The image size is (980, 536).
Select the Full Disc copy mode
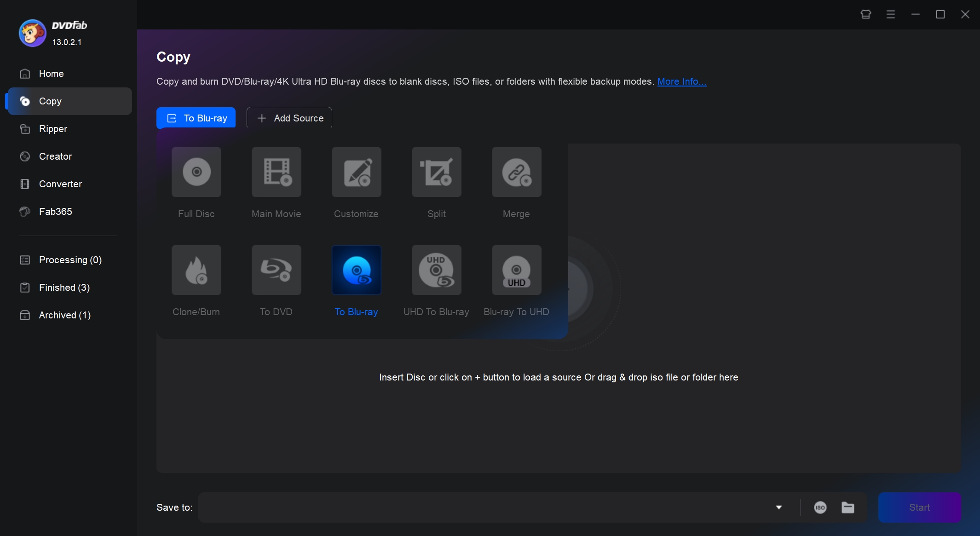[196, 172]
